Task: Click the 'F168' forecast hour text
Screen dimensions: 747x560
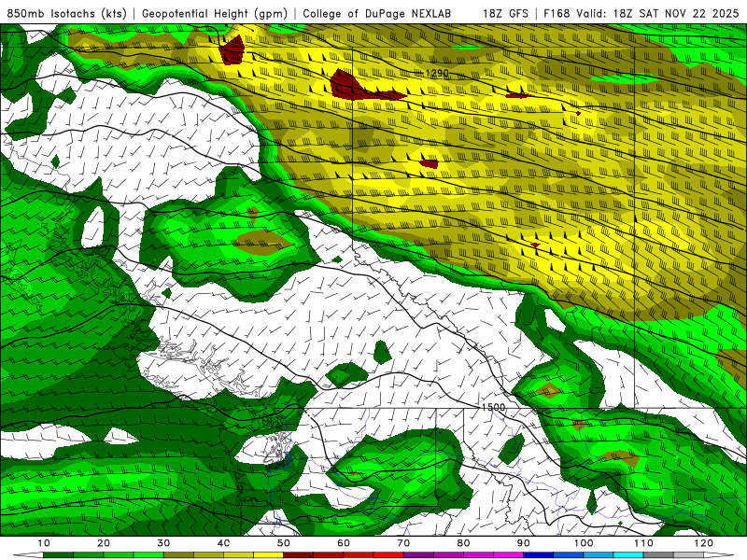Action: pos(557,14)
